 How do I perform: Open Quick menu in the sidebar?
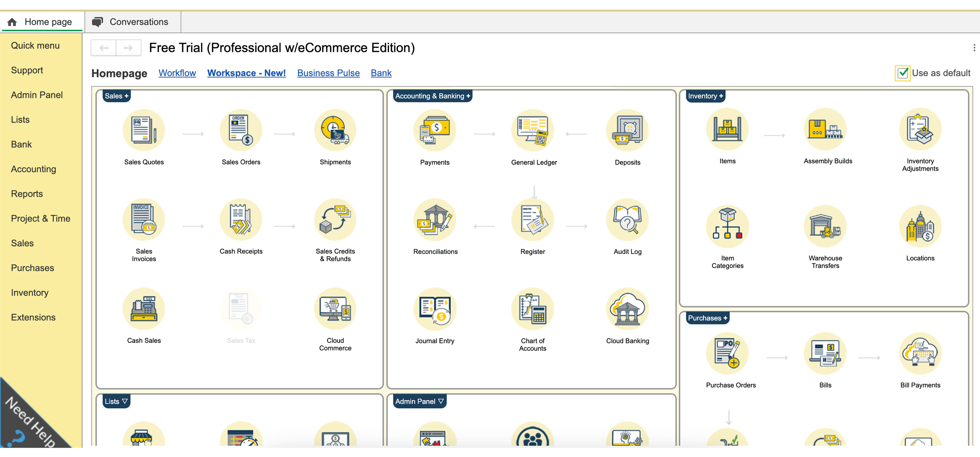(35, 45)
